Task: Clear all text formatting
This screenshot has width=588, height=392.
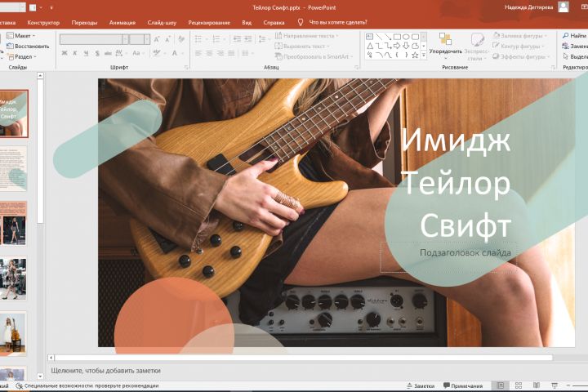Action: [x=181, y=39]
